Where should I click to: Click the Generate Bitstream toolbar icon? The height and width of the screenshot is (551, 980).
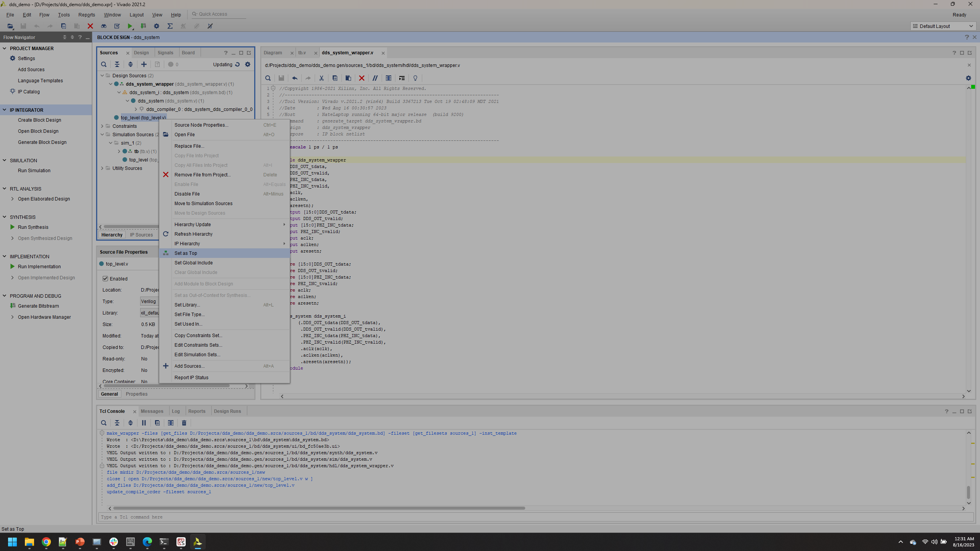(143, 26)
